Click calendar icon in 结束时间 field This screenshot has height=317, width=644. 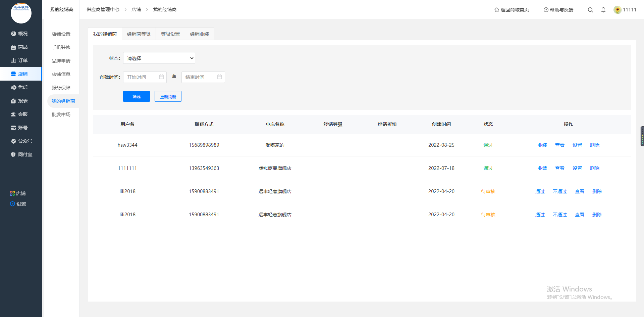(220, 77)
